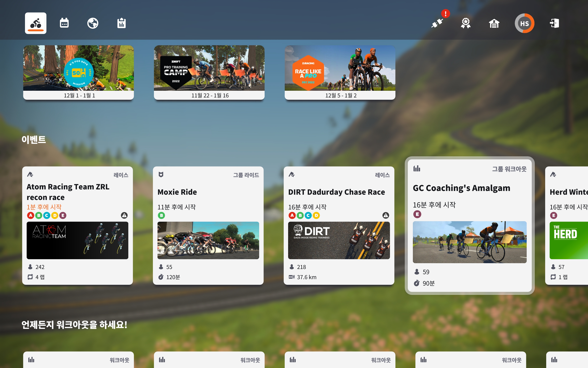Select category E on Atom Racing card

coord(63,215)
